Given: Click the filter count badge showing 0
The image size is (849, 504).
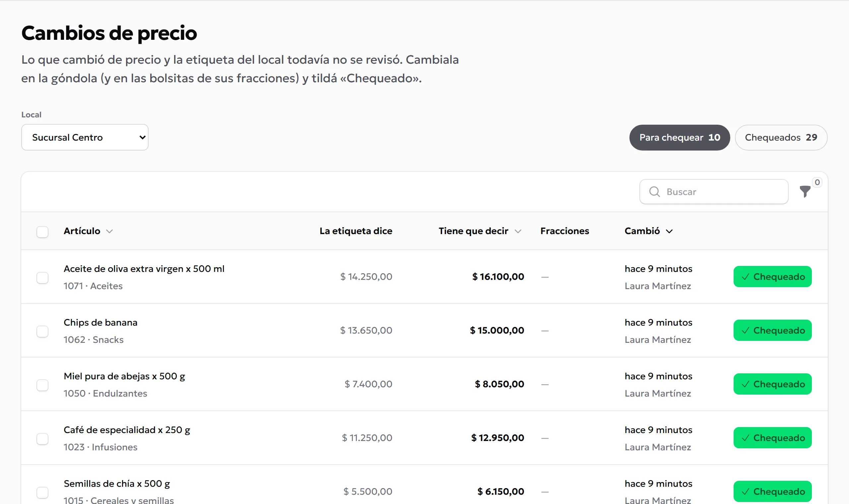Looking at the screenshot, I should pos(817,182).
